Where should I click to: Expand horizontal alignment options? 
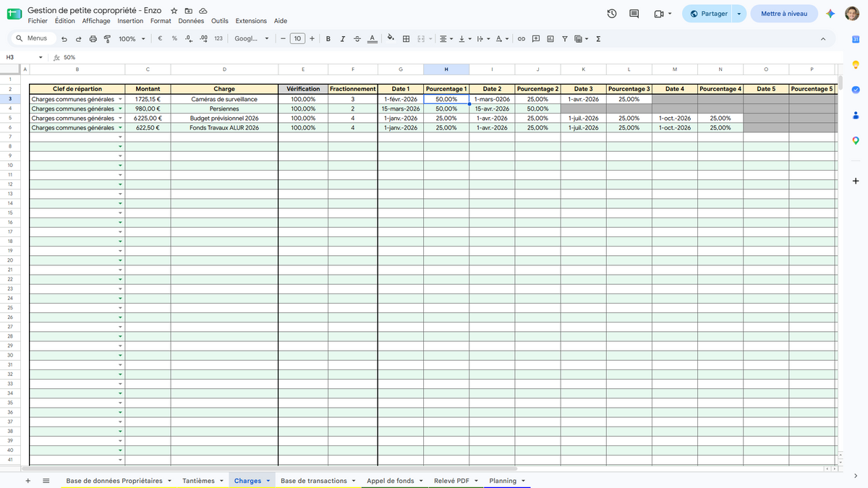pos(446,38)
